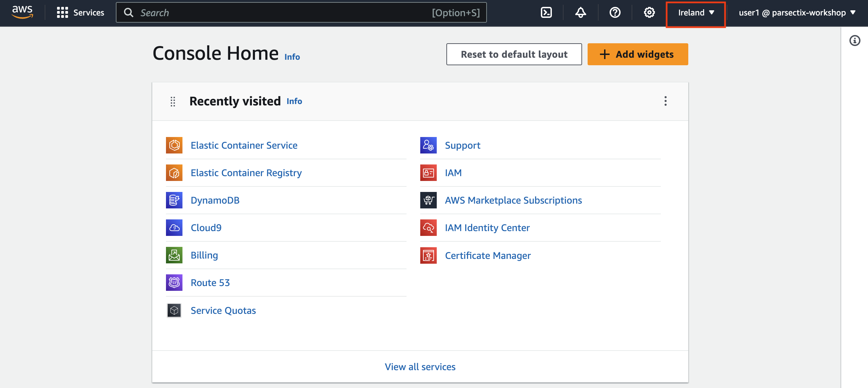Open the right-side info panel icon

point(855,41)
